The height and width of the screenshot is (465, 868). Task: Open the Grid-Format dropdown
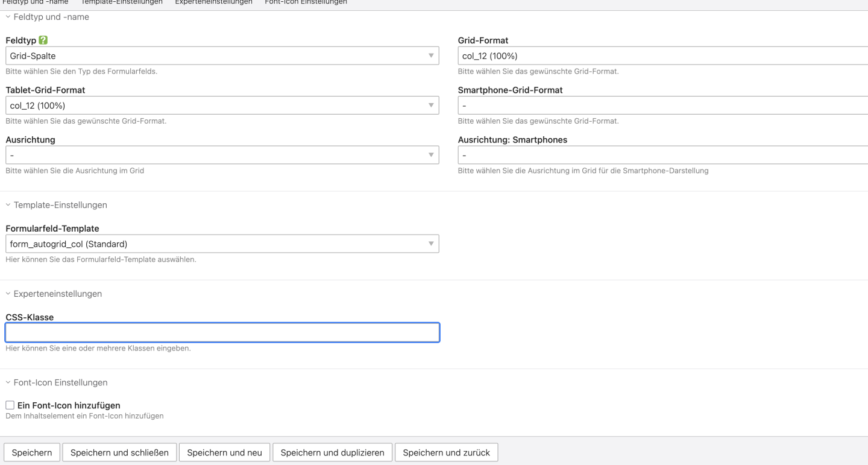[x=662, y=56]
